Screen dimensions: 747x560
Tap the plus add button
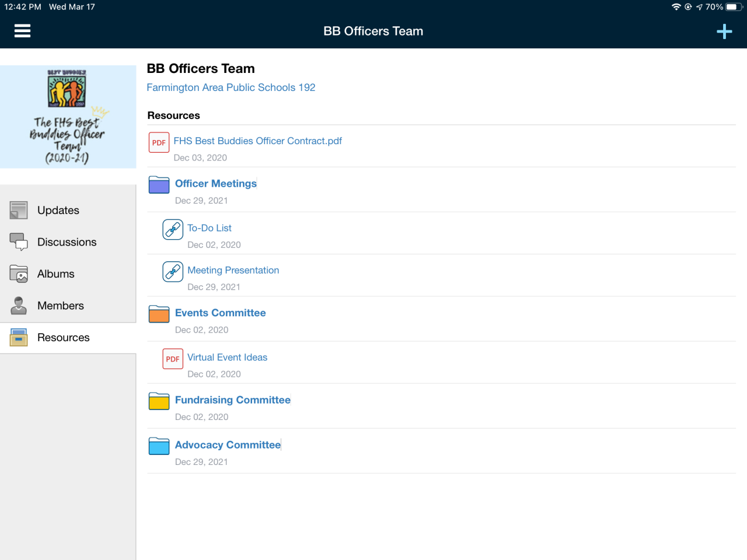pos(724,32)
